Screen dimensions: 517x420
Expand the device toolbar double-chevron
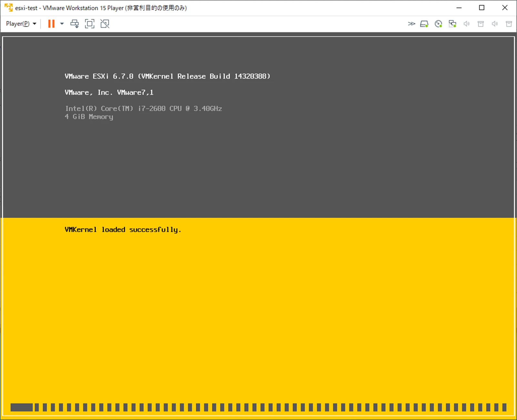pyautogui.click(x=411, y=24)
